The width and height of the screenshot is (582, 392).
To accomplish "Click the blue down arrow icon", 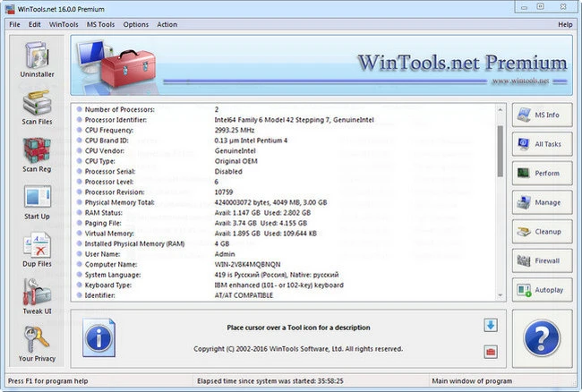I will pos(491,326).
